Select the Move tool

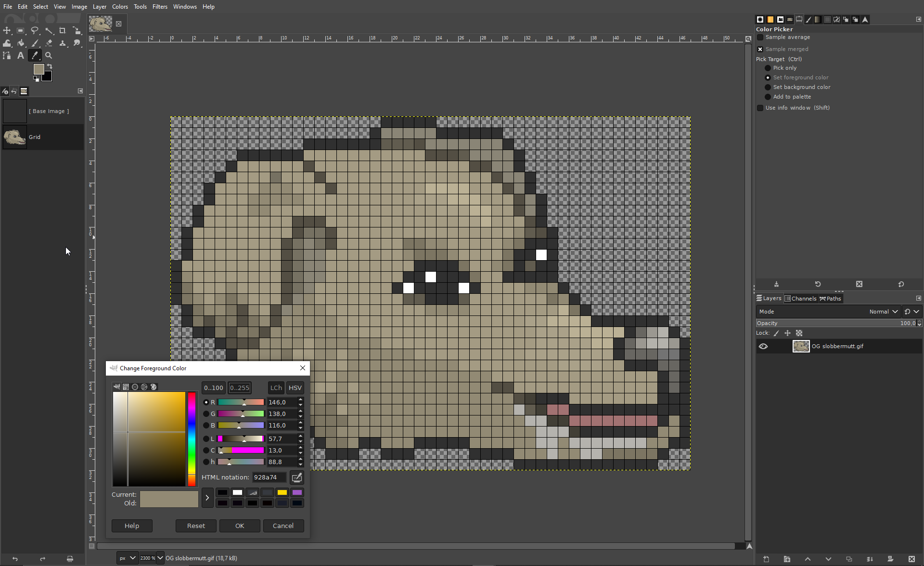click(x=7, y=30)
